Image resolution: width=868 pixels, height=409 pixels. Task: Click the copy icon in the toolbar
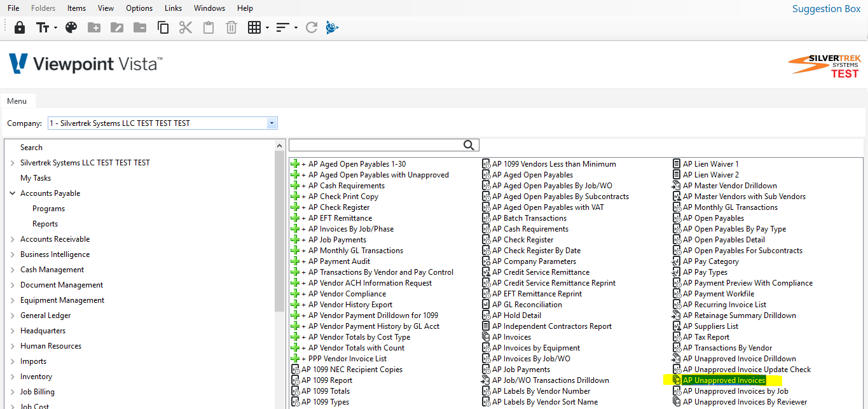point(163,27)
